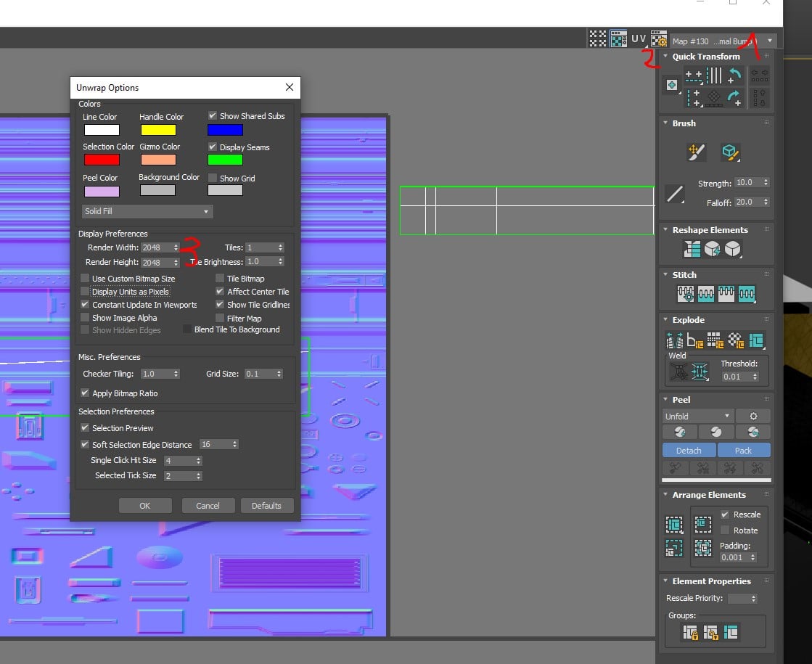Click the Group Selected lock icon

(x=690, y=632)
